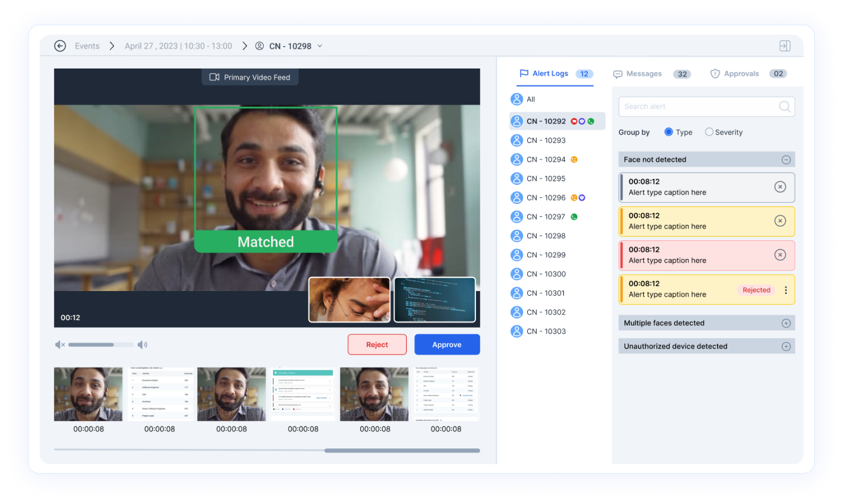
Task: Select the Type group-by radio button
Action: click(x=669, y=132)
